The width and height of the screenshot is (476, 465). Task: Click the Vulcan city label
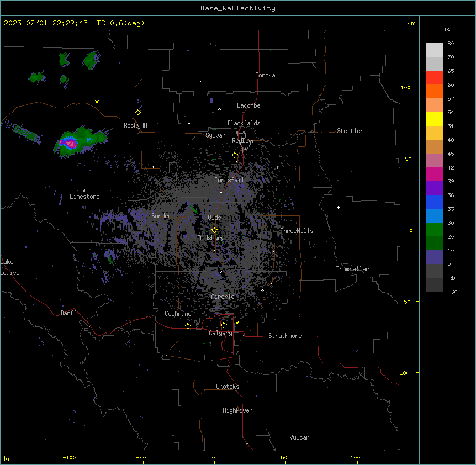click(x=300, y=437)
